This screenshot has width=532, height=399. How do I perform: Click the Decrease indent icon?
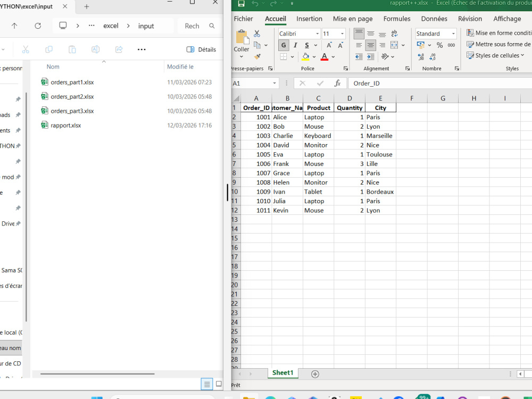click(359, 57)
